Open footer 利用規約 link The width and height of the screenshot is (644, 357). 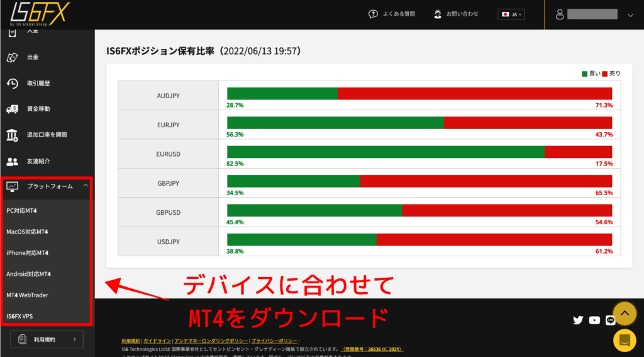click(131, 341)
